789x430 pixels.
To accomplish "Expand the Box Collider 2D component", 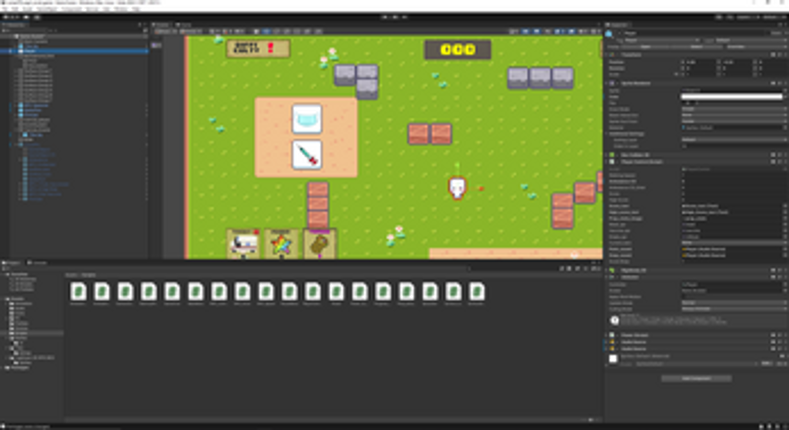I will (x=607, y=155).
